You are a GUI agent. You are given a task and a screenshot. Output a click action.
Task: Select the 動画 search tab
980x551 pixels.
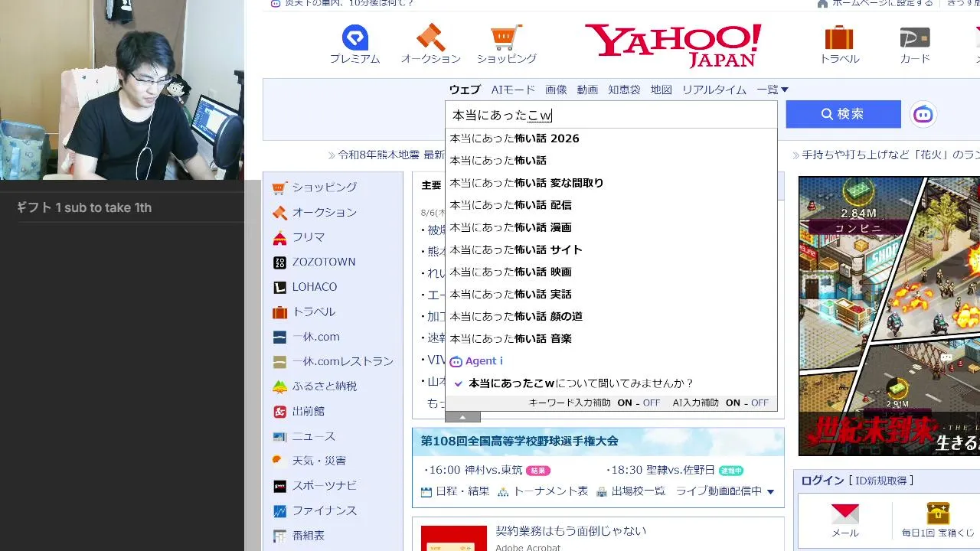coord(587,90)
